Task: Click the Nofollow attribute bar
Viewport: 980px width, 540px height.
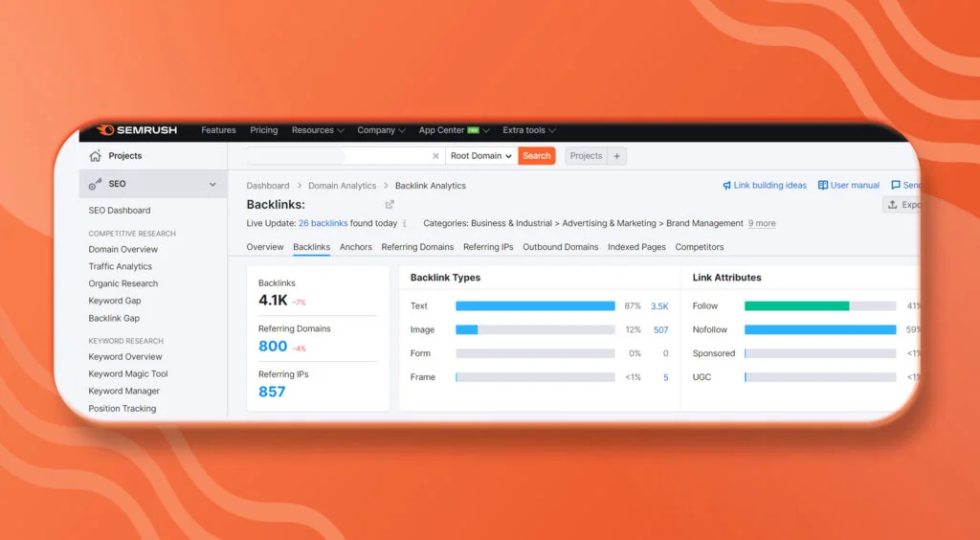Action: pos(820,330)
